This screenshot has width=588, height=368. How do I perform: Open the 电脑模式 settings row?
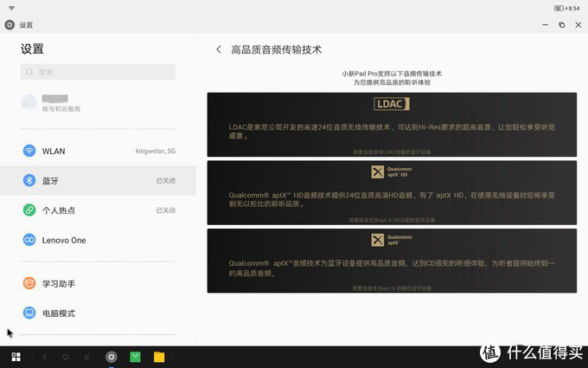pos(98,313)
